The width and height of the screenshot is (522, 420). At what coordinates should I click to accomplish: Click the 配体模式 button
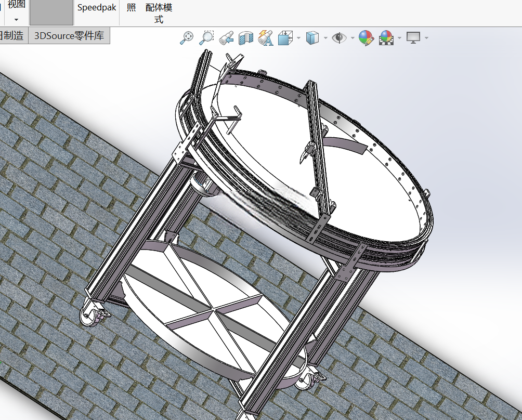(159, 13)
